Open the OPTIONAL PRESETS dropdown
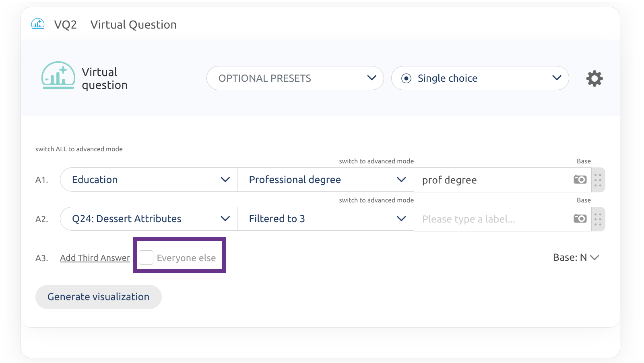 click(295, 78)
